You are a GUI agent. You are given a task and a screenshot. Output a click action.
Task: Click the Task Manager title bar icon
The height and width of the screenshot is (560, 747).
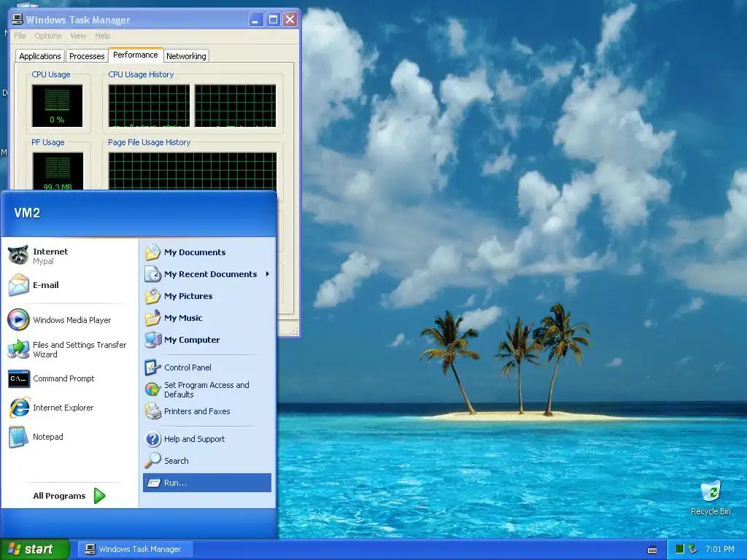point(18,20)
